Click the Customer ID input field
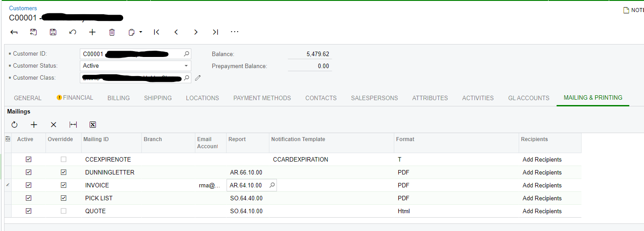644x231 pixels. [x=136, y=54]
